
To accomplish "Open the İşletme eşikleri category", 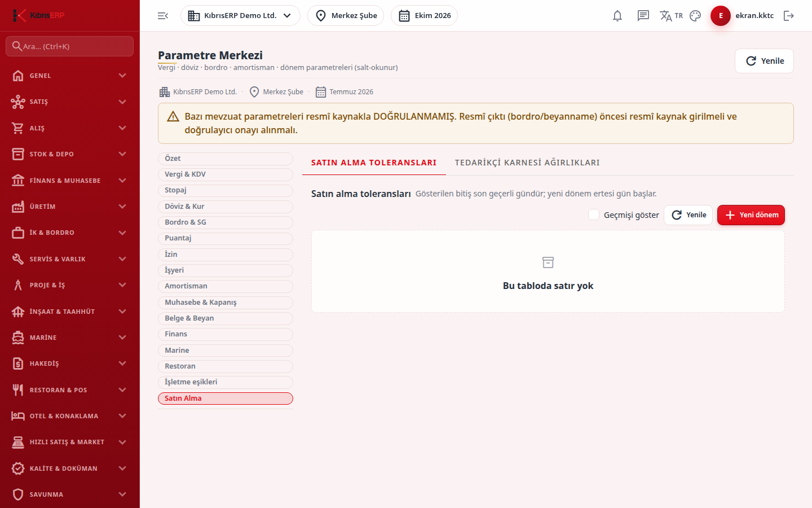I will point(226,382).
